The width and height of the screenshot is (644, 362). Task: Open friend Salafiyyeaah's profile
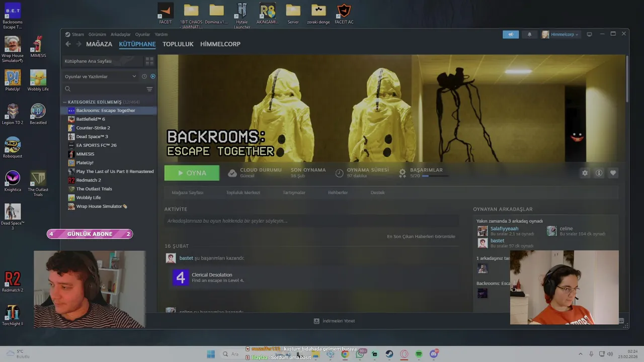click(x=504, y=229)
